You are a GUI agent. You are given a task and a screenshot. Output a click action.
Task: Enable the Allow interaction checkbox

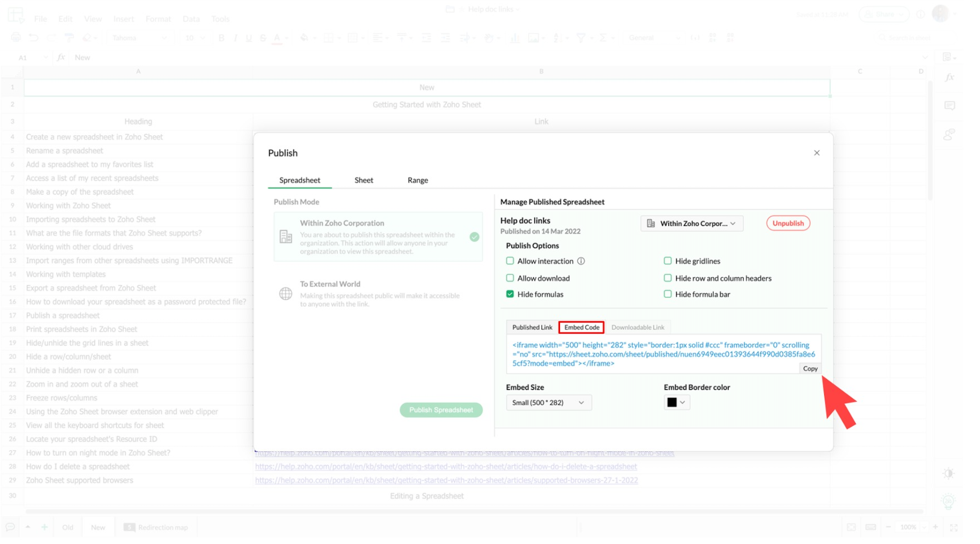pos(510,261)
